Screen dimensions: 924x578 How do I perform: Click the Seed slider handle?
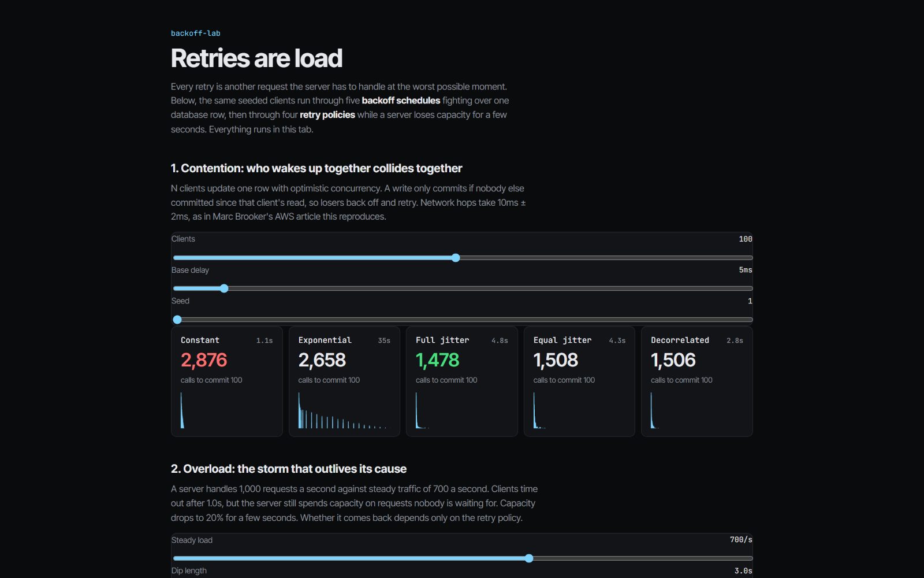point(177,320)
